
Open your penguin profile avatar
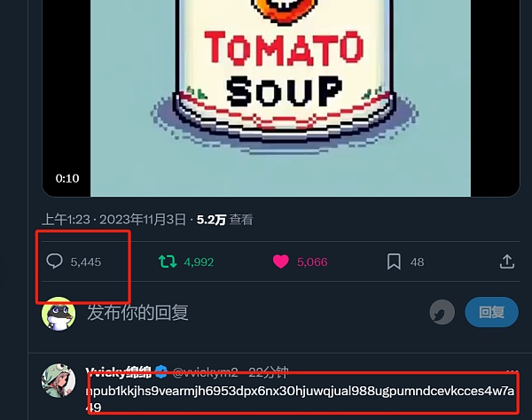tap(59, 314)
